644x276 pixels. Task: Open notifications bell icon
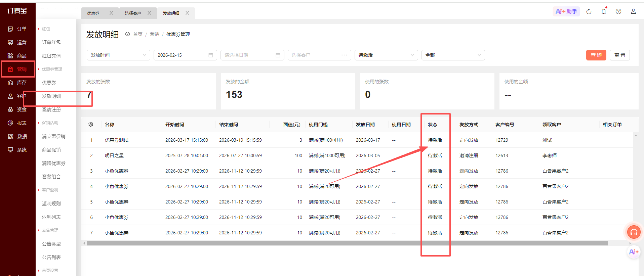[x=604, y=11]
